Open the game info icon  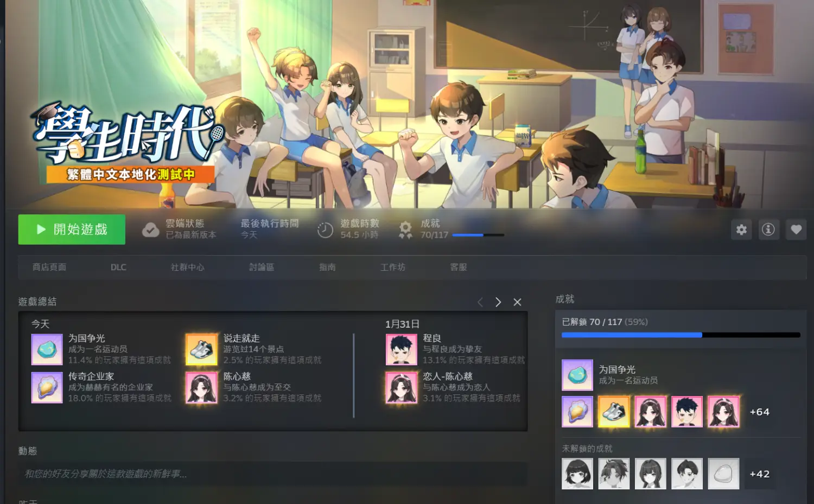click(x=768, y=229)
